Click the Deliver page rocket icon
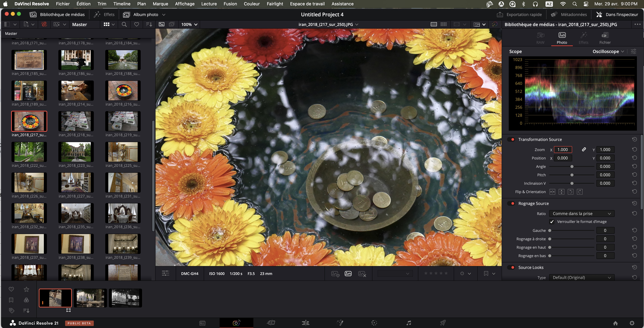The width and height of the screenshot is (644, 328). tap(443, 323)
